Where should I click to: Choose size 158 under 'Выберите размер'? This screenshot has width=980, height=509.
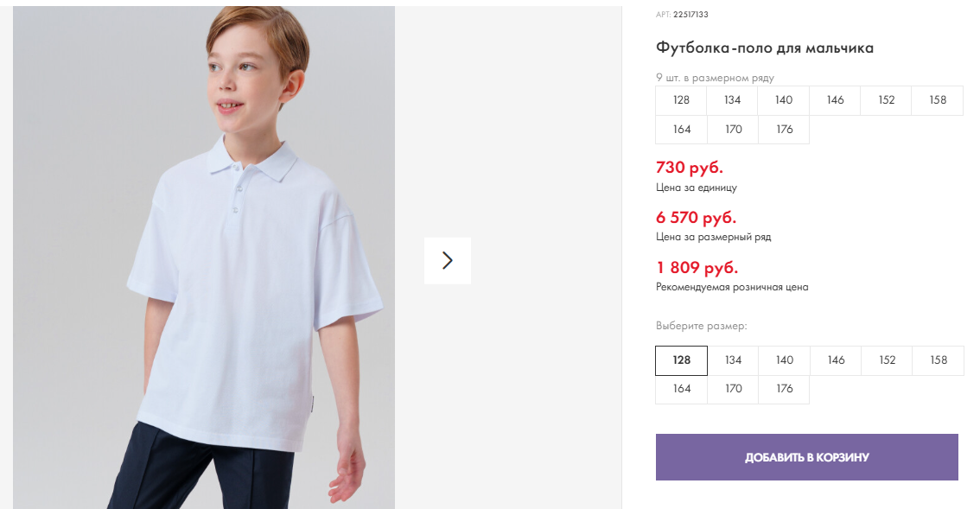[939, 360]
